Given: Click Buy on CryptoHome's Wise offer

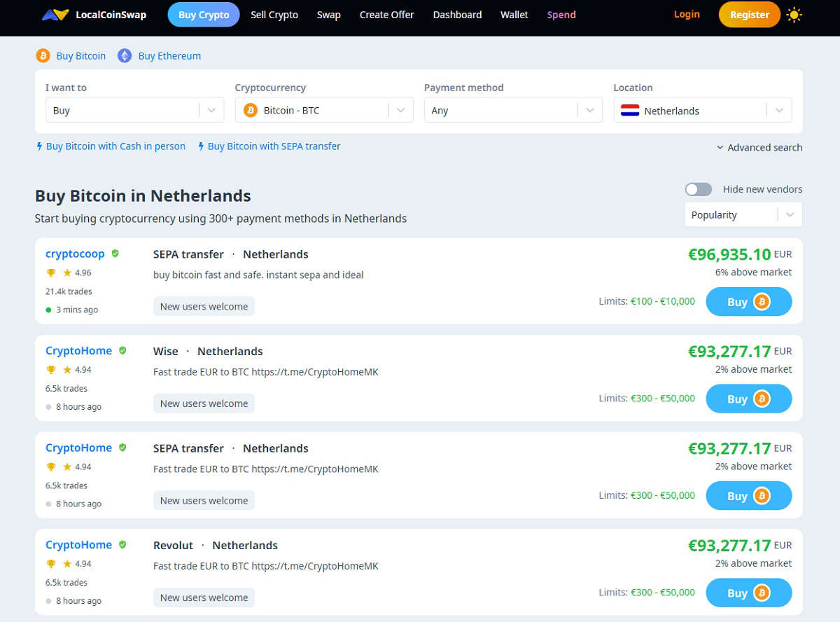Looking at the screenshot, I should [x=749, y=399].
